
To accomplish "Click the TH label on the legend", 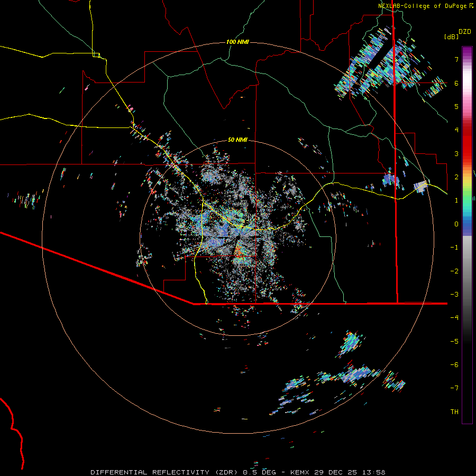I will point(454,412).
